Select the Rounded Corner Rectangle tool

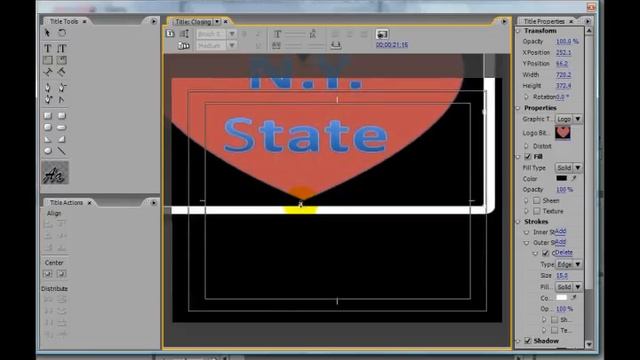point(62,116)
